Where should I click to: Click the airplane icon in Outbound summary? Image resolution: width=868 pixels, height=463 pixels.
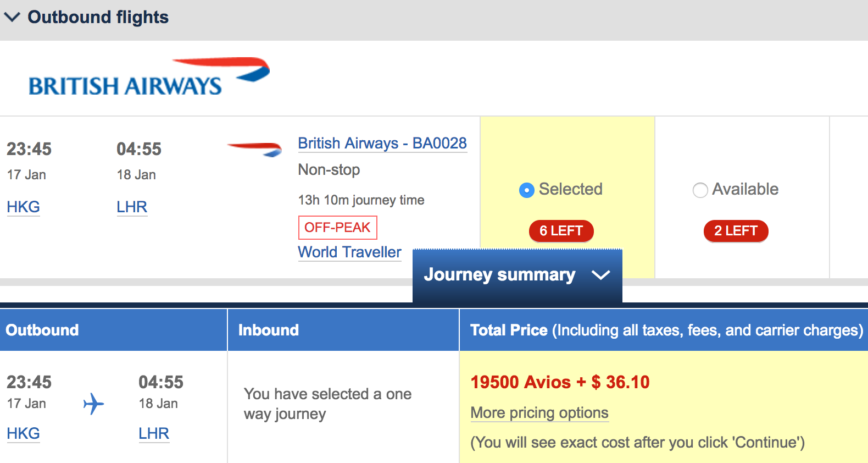(x=93, y=404)
